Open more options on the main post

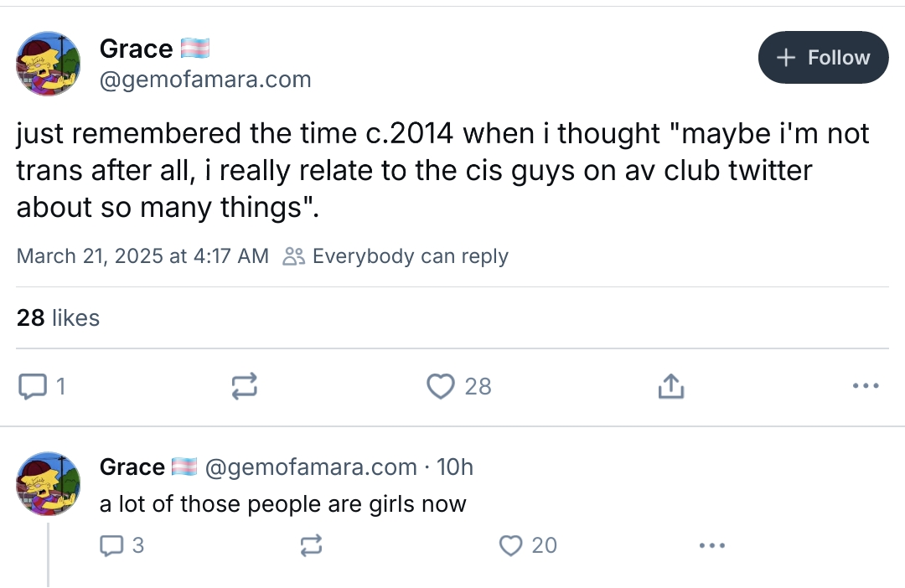865,386
